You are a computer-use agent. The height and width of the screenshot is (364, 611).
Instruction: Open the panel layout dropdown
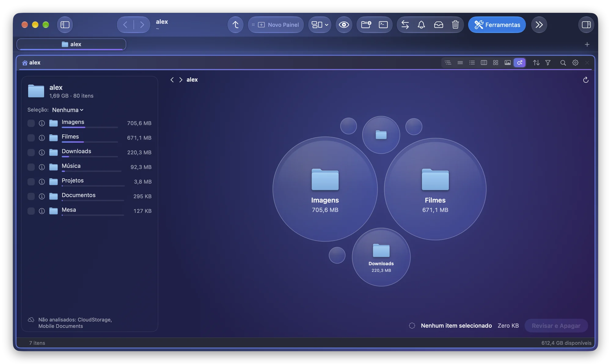(320, 25)
